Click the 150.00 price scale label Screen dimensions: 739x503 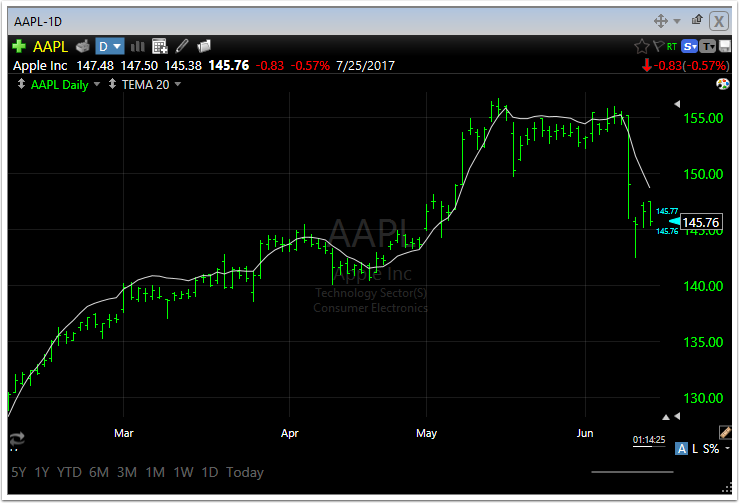point(703,174)
